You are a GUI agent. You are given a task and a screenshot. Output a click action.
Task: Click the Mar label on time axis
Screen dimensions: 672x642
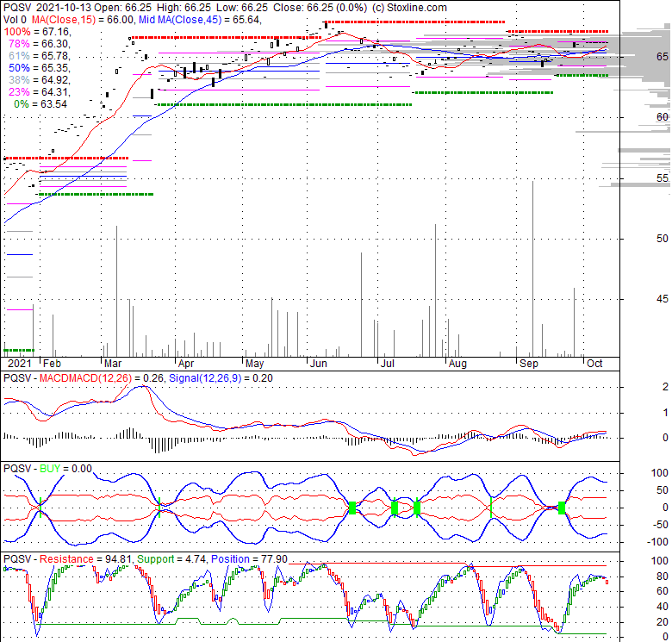pos(113,364)
